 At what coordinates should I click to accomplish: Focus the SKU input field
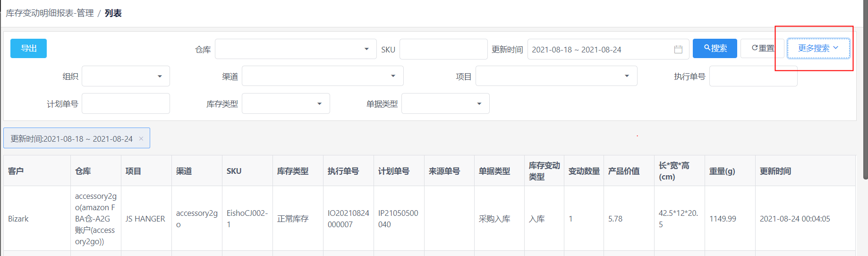click(x=443, y=49)
